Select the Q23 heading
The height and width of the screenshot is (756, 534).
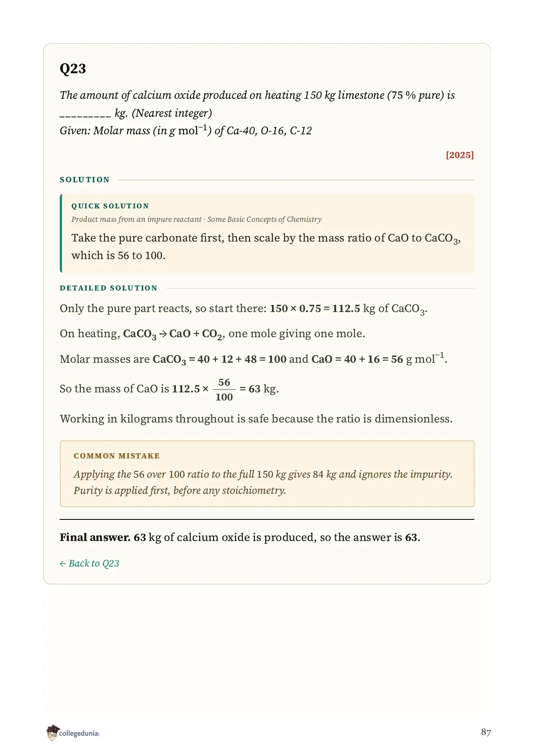click(73, 69)
